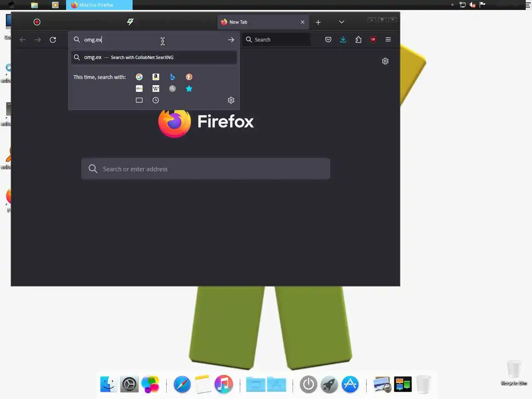
Task: Open the Extensions puzzle icon
Action: click(358, 39)
